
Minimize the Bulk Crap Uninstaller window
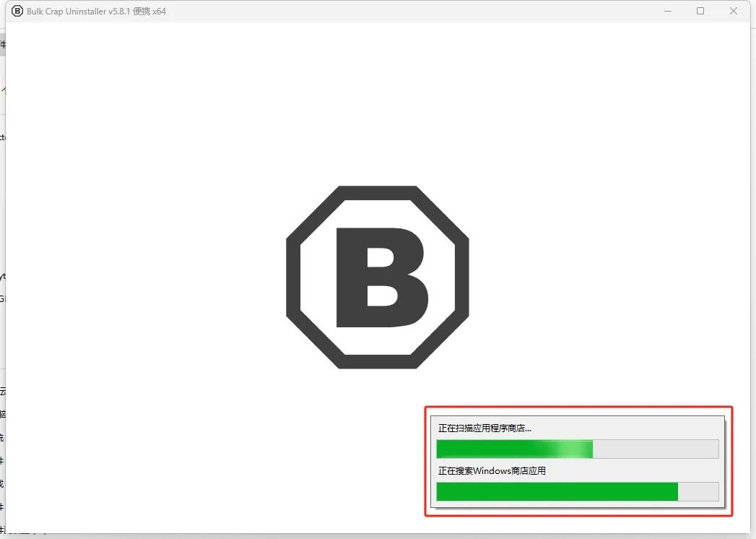pyautogui.click(x=668, y=11)
